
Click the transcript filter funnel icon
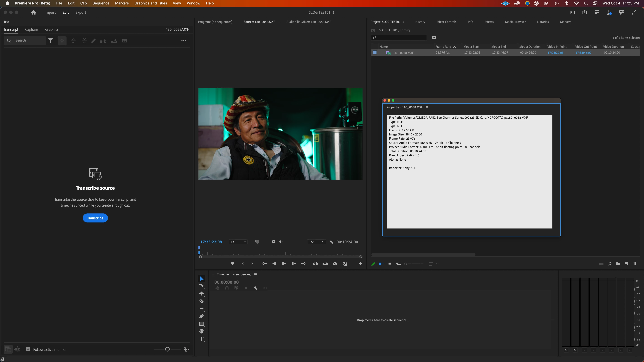point(50,41)
